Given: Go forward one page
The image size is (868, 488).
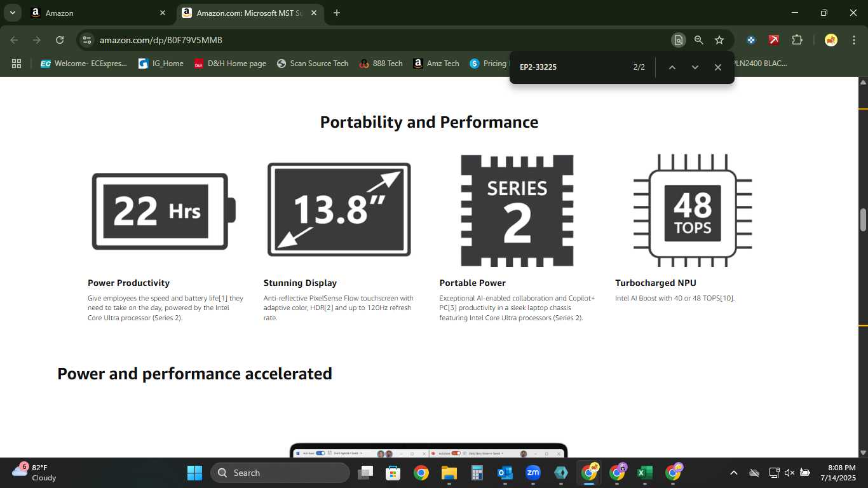Looking at the screenshot, I should point(37,40).
